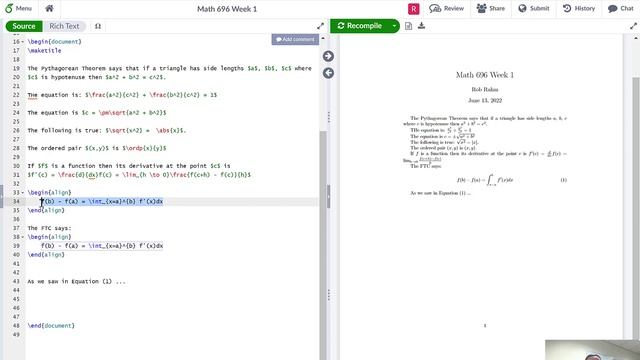Open the Chat panel
The height and width of the screenshot is (360, 640).
click(x=620, y=9)
